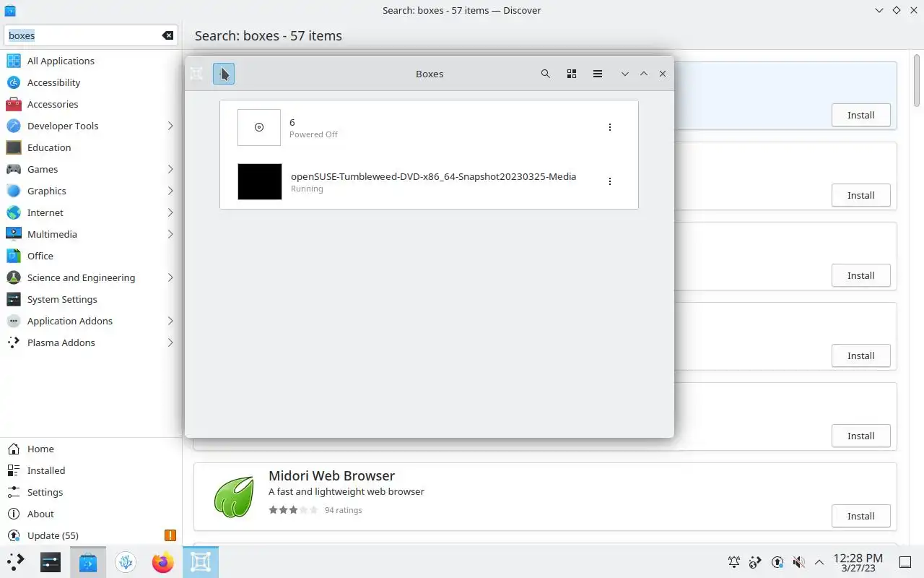Viewport: 924px width, 578px height.
Task: Click the muted volume tray icon
Action: pos(798,562)
